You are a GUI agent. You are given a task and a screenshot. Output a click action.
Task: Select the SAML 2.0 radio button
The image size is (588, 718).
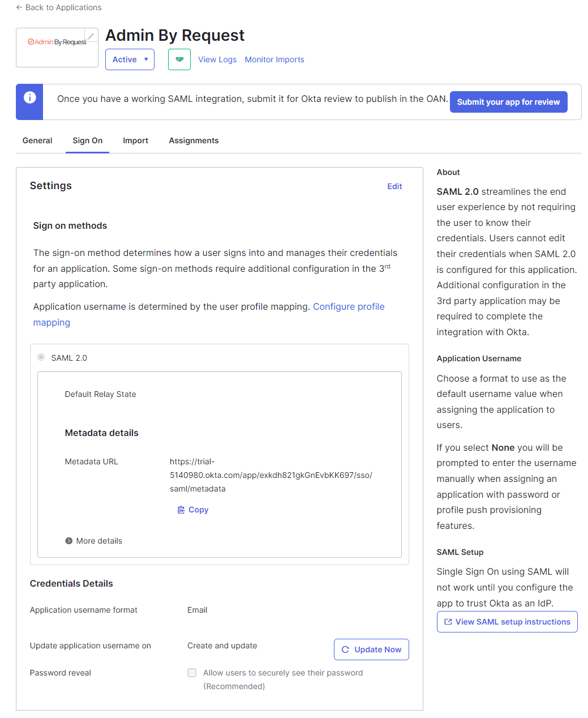point(41,357)
